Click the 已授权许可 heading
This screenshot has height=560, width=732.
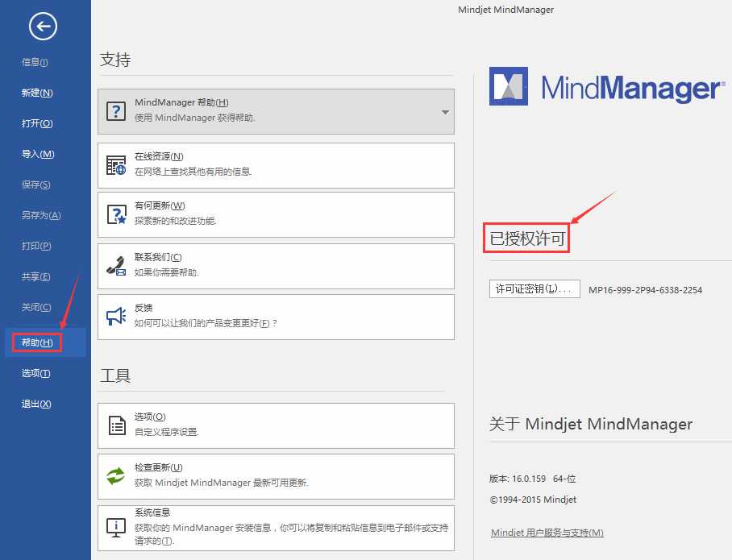point(527,239)
